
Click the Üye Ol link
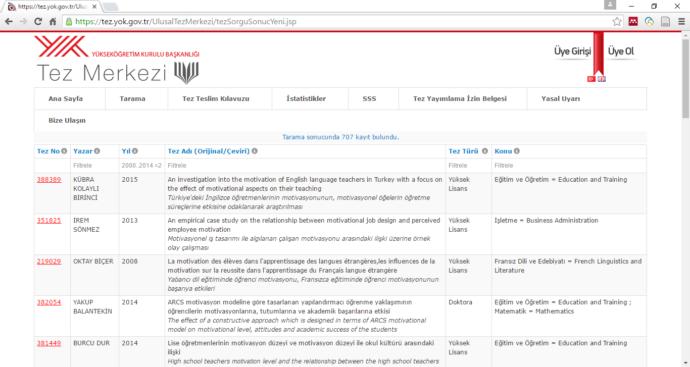(621, 51)
